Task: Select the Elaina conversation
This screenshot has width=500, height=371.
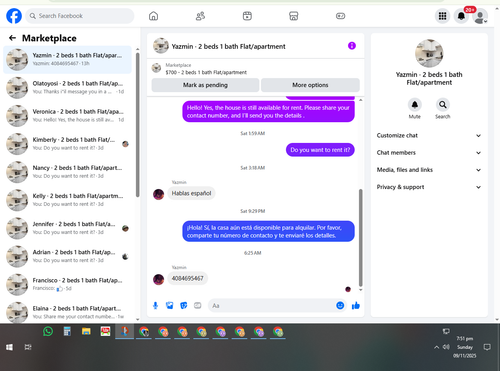Action: pos(67,312)
